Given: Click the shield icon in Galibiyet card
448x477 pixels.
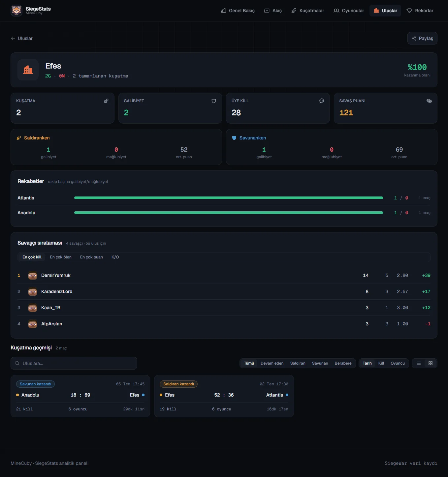Looking at the screenshot, I should (214, 101).
